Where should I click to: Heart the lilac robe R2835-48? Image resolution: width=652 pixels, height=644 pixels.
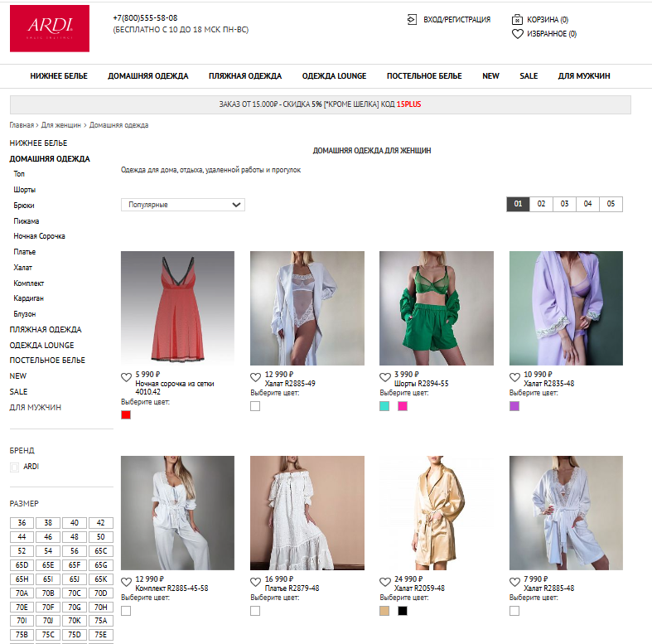[514, 377]
